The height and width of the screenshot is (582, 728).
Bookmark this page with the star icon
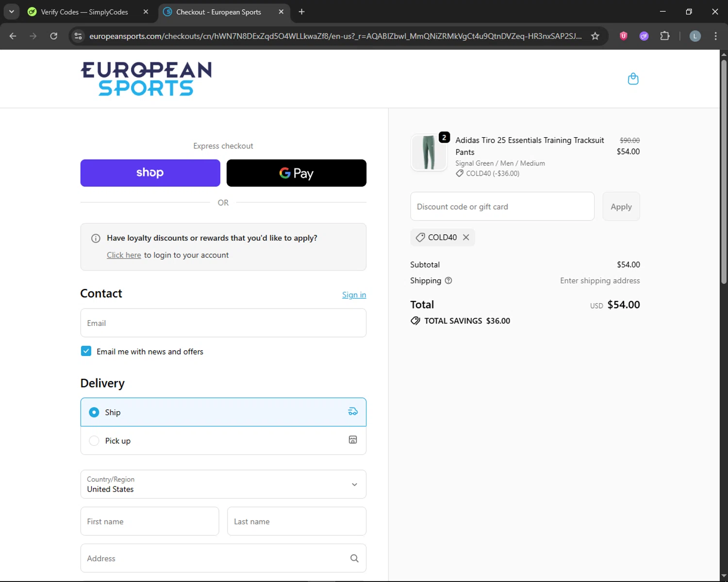click(595, 36)
